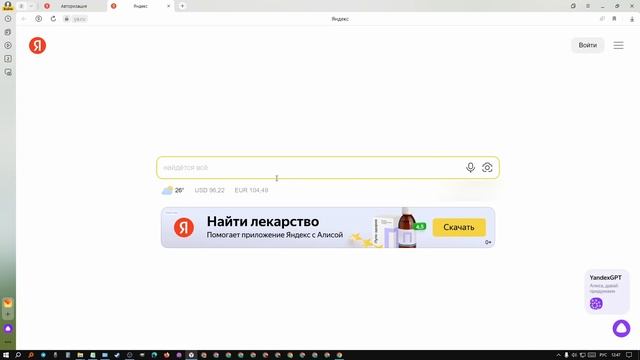Reload the page with refresh icon
The image size is (640, 360).
[x=53, y=19]
